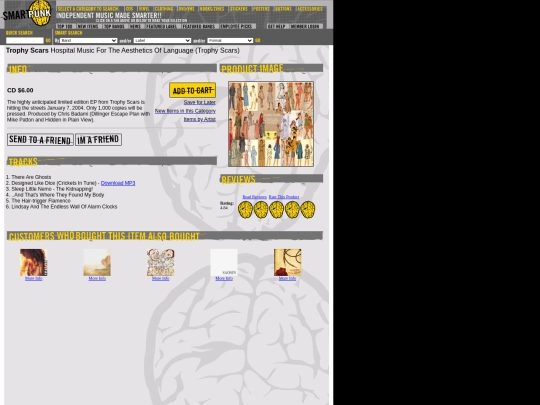Open New Items in this Category link
Viewport: 540px width, 405px height.
pos(185,111)
